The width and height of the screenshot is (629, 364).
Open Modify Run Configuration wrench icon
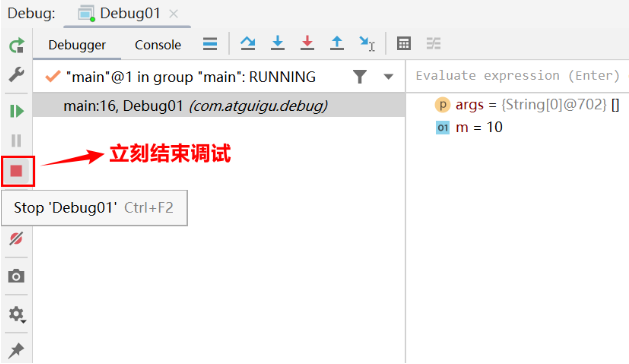click(16, 74)
